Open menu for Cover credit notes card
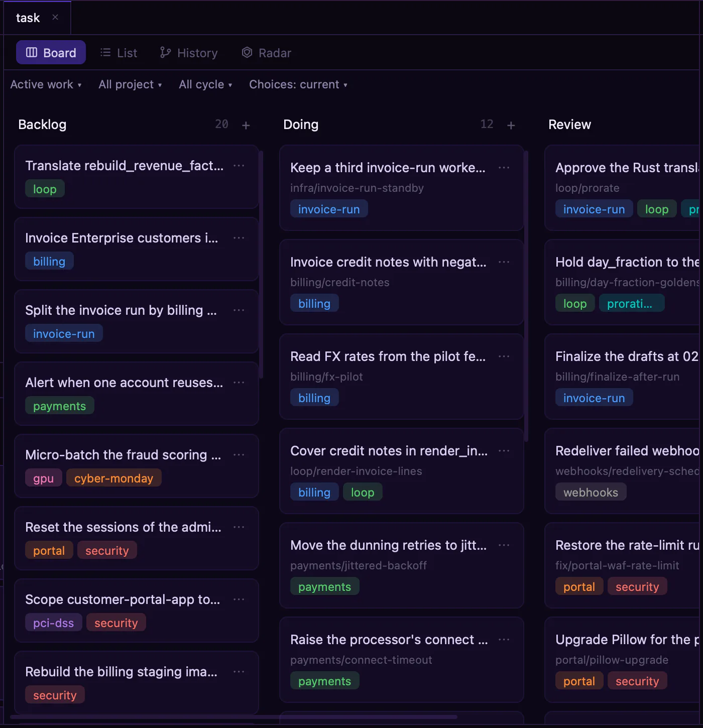Viewport: 703px width, 728px height. pyautogui.click(x=504, y=451)
